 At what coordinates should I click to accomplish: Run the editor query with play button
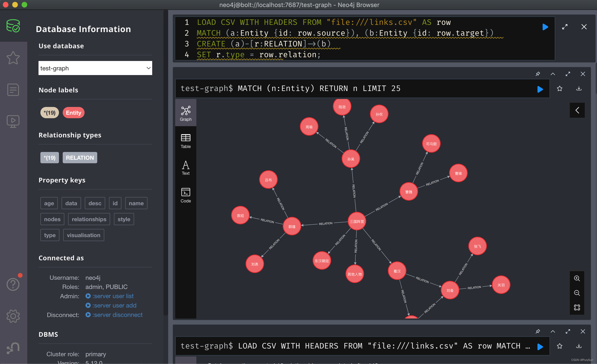click(545, 27)
